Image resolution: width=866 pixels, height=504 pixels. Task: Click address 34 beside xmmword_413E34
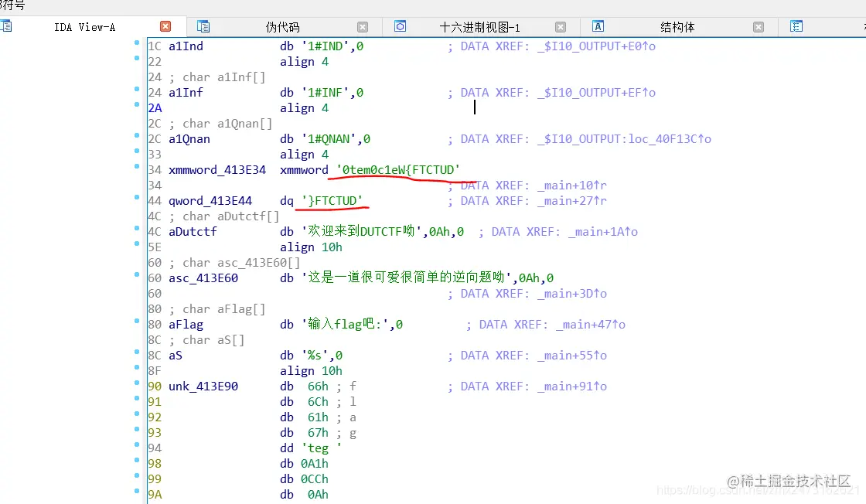155,169
